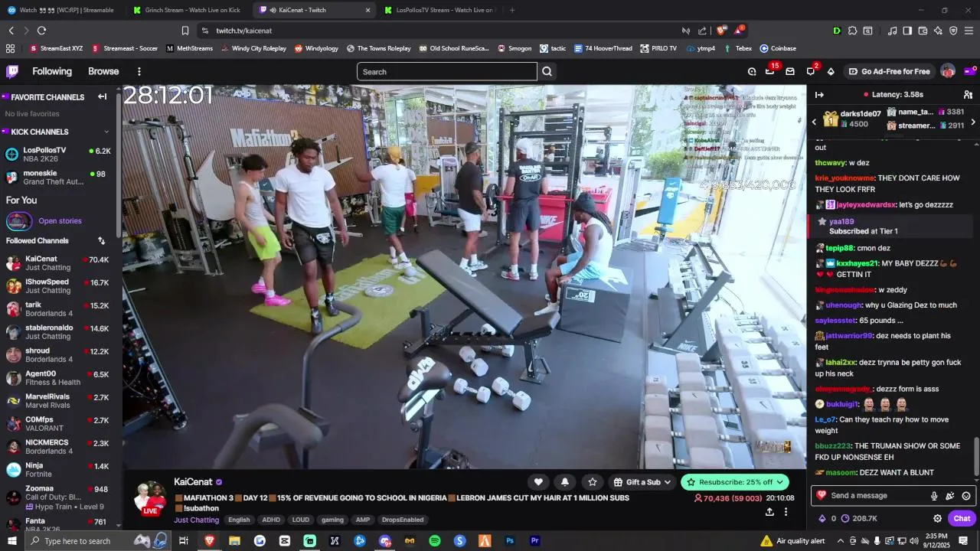This screenshot has width=980, height=551.
Task: Collapse the left sidebar arrow
Action: (x=102, y=97)
